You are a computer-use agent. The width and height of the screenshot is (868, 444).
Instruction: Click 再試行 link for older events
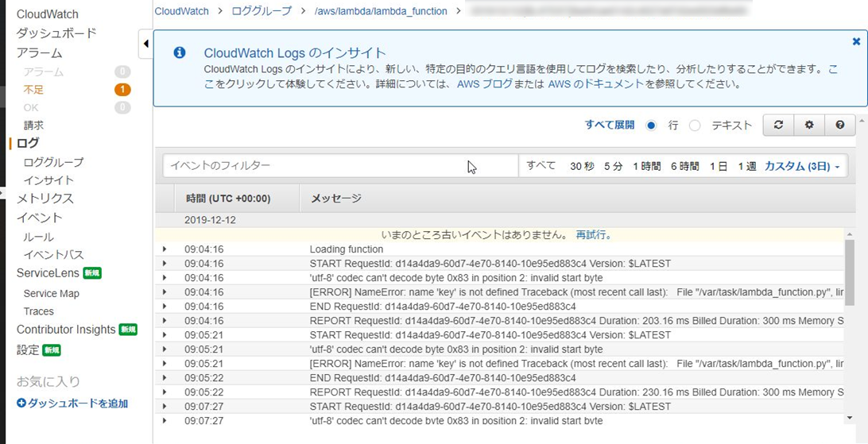[x=592, y=235]
